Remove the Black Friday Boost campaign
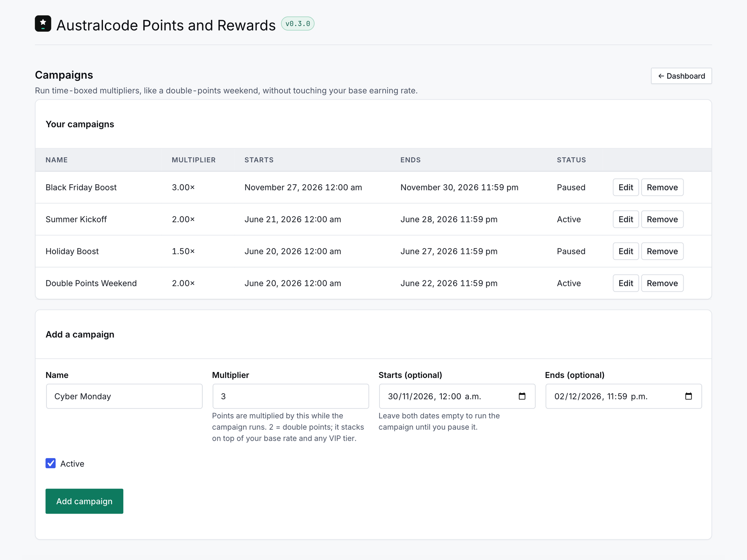The width and height of the screenshot is (747, 560). coord(662,187)
